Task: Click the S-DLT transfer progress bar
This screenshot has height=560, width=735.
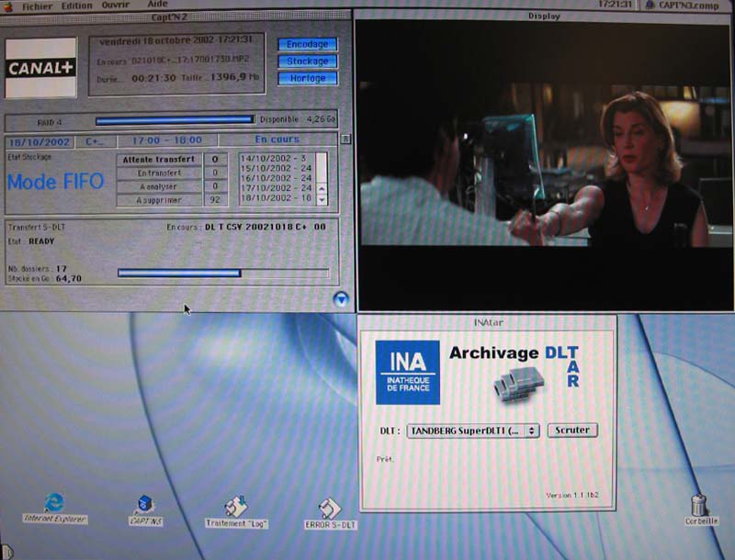Action: click(223, 273)
